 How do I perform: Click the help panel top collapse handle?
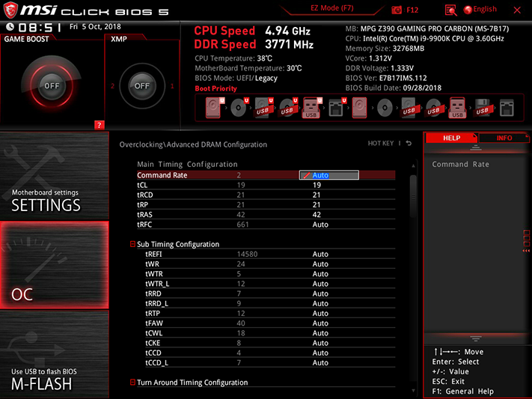475,147
